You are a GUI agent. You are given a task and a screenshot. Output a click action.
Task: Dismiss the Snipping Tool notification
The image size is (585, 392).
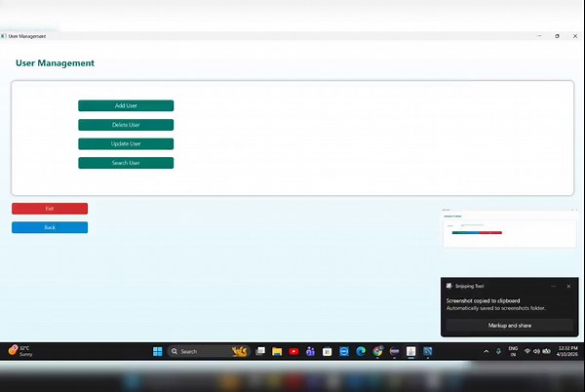(568, 287)
